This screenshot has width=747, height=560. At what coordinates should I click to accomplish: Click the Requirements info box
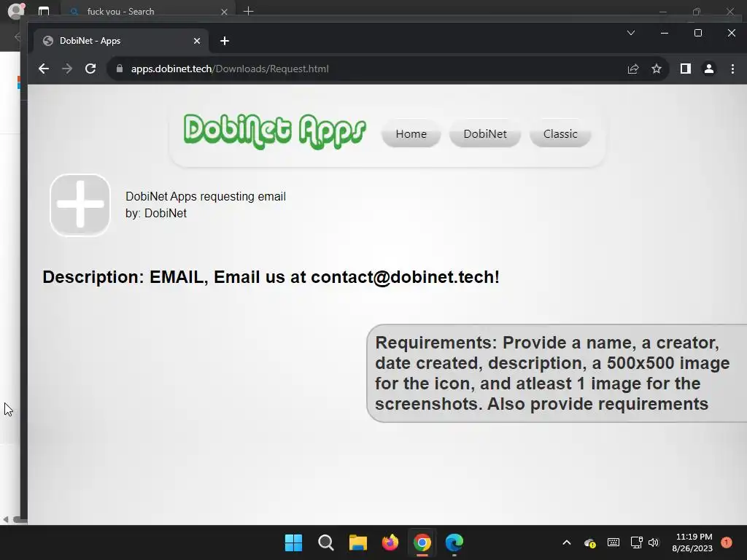click(x=557, y=373)
